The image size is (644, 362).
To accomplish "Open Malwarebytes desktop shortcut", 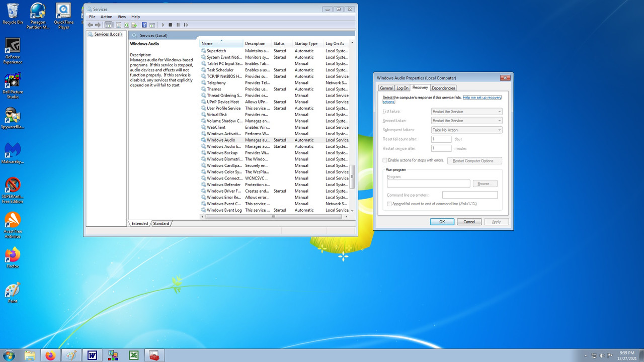I will [x=13, y=153].
